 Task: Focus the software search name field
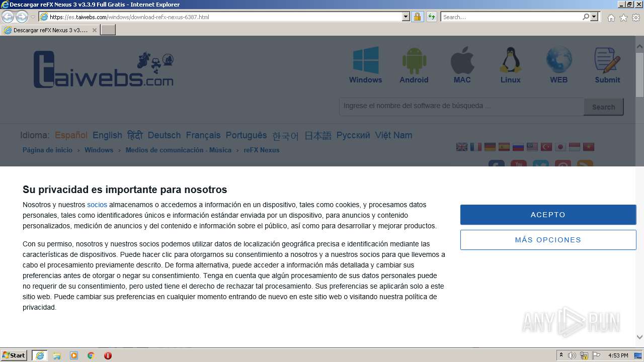[x=461, y=106]
